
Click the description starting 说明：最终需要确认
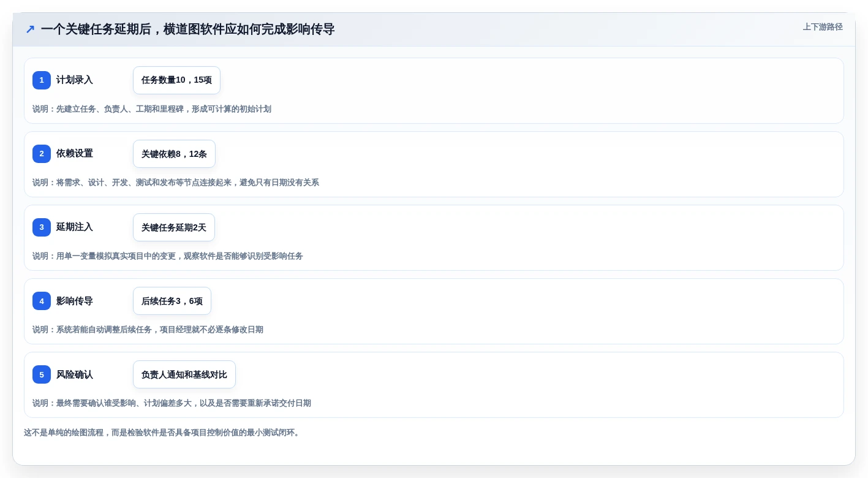click(x=172, y=403)
